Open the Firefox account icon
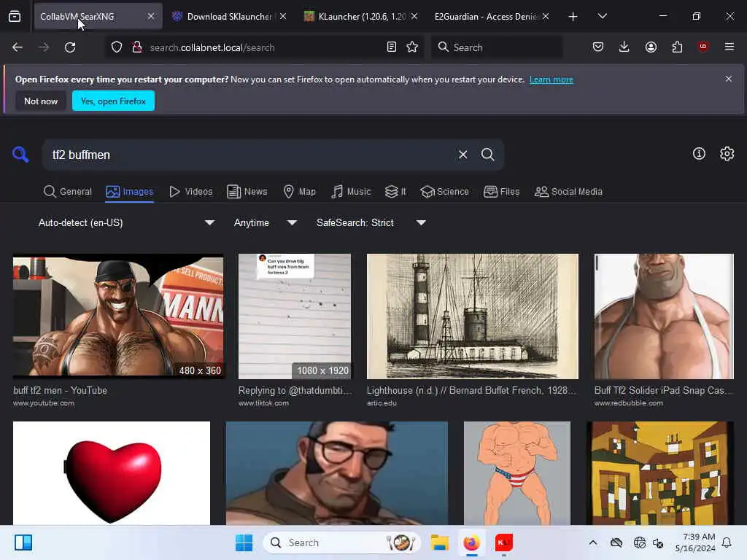747x560 pixels. click(651, 47)
